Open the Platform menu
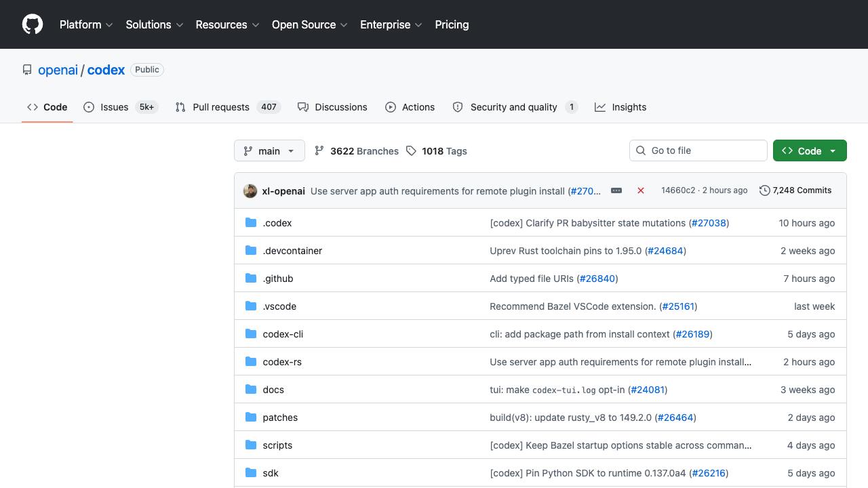868x488 pixels. [86, 24]
